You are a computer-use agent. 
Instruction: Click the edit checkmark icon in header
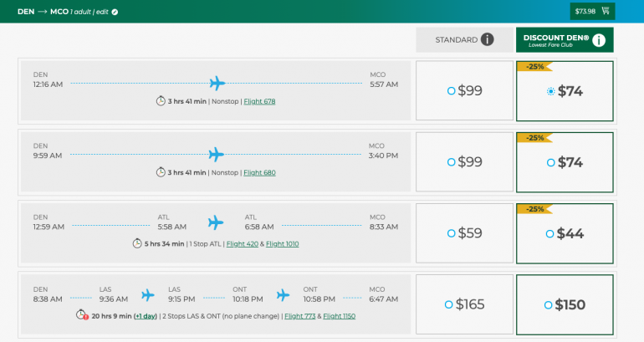click(x=115, y=12)
